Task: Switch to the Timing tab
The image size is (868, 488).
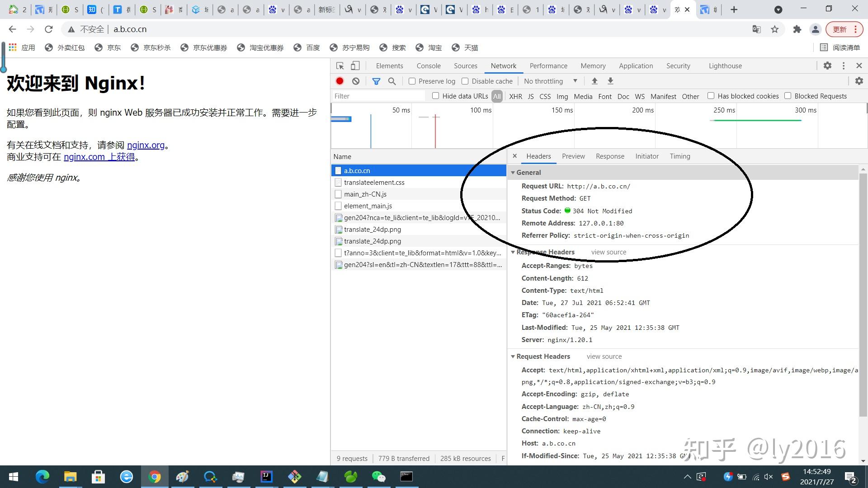Action: click(x=680, y=156)
